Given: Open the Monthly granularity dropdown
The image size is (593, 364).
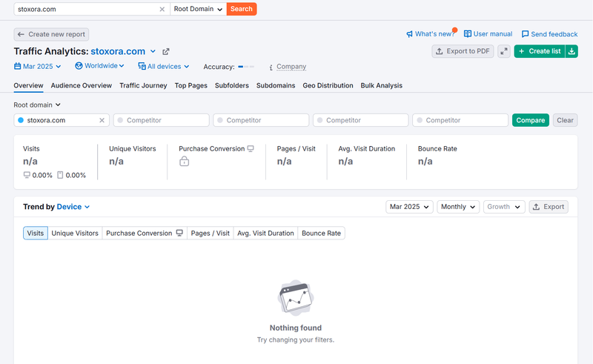Looking at the screenshot, I should (x=458, y=207).
